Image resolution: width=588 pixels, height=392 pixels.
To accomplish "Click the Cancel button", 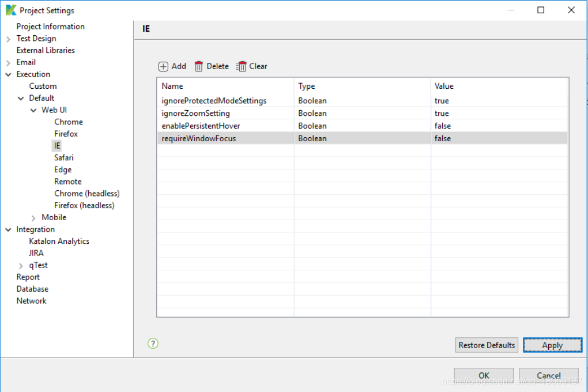I will tap(549, 375).
